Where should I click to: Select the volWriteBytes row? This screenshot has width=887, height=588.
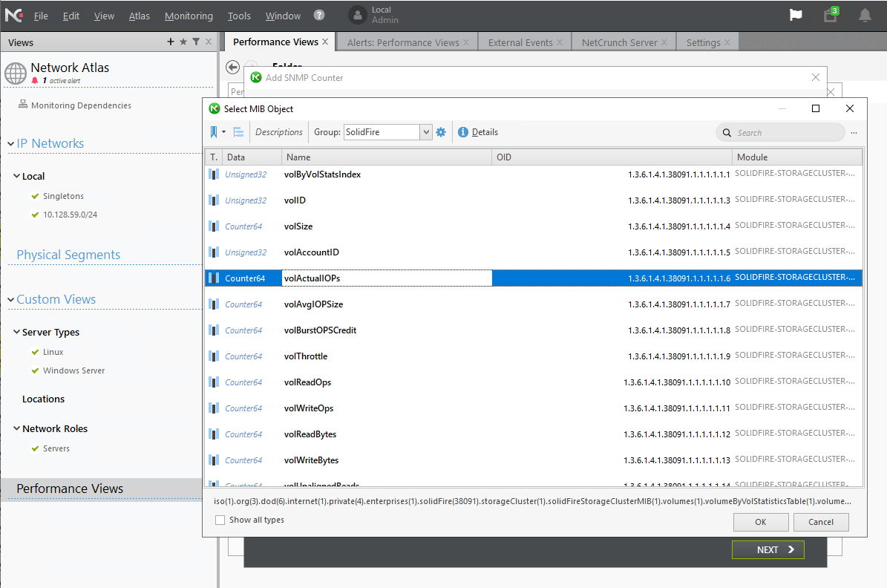[x=534, y=460]
